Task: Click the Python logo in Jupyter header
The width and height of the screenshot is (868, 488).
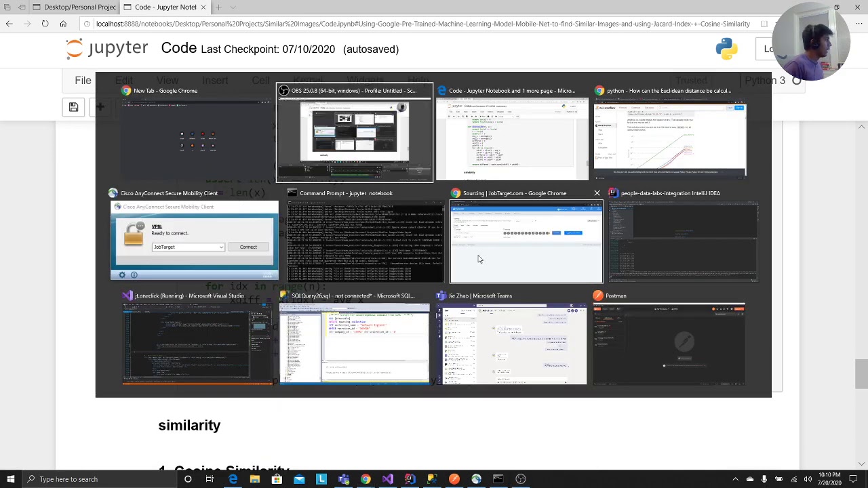Action: [x=727, y=49]
